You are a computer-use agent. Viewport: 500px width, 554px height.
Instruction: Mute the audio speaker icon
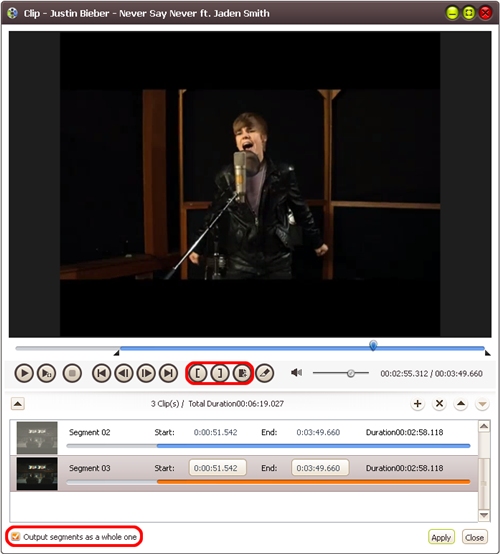click(296, 372)
